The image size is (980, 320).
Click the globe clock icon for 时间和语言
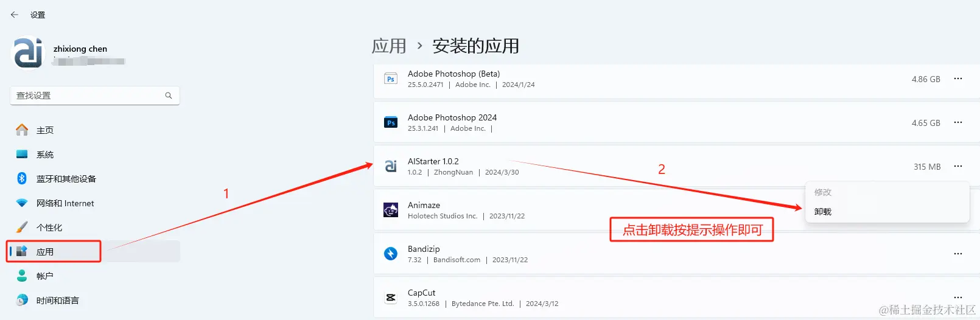pyautogui.click(x=22, y=300)
